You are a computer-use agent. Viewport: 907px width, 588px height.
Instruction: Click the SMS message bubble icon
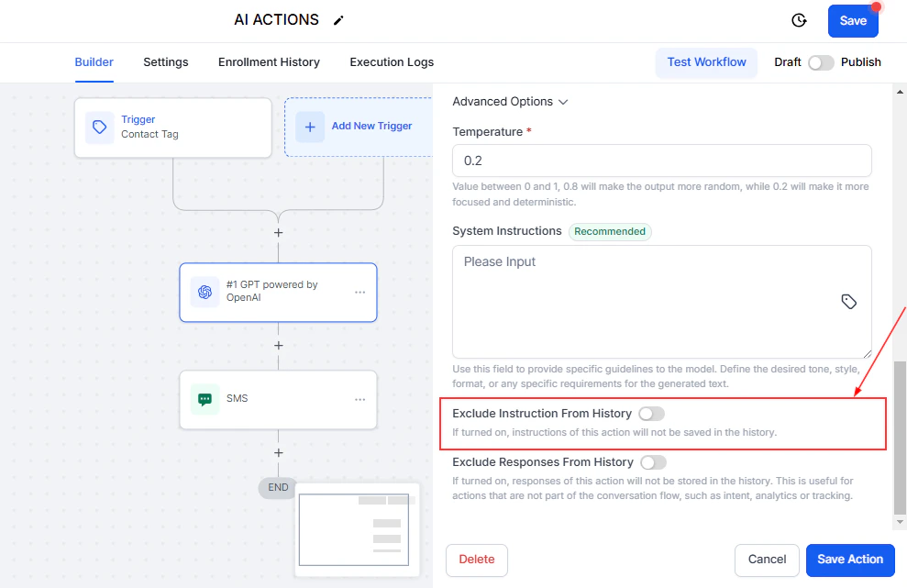pyautogui.click(x=205, y=398)
